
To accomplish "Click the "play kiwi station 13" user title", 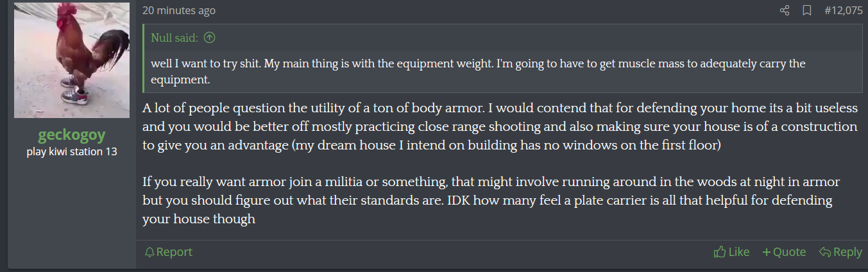I will [x=72, y=152].
